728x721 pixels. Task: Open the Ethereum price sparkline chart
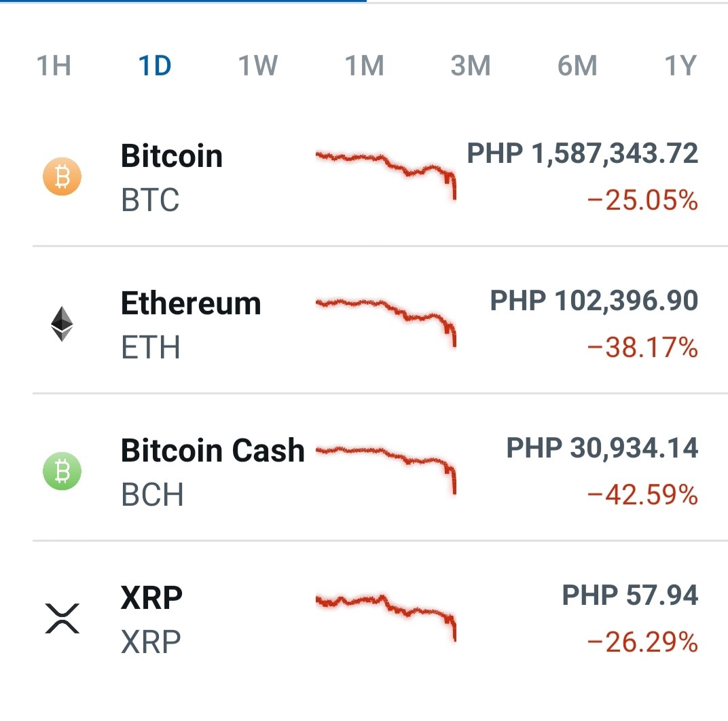(x=386, y=322)
